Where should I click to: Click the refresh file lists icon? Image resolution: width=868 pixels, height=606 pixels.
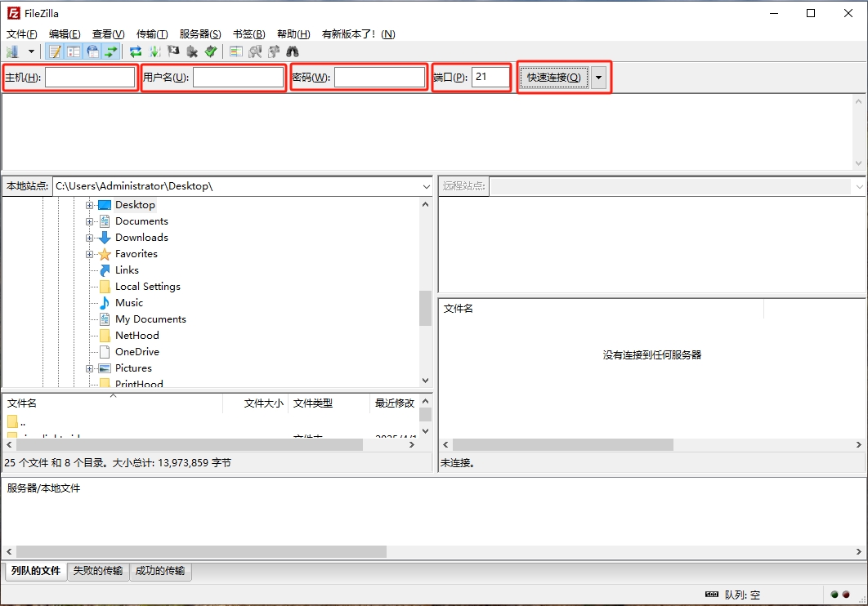(x=136, y=52)
